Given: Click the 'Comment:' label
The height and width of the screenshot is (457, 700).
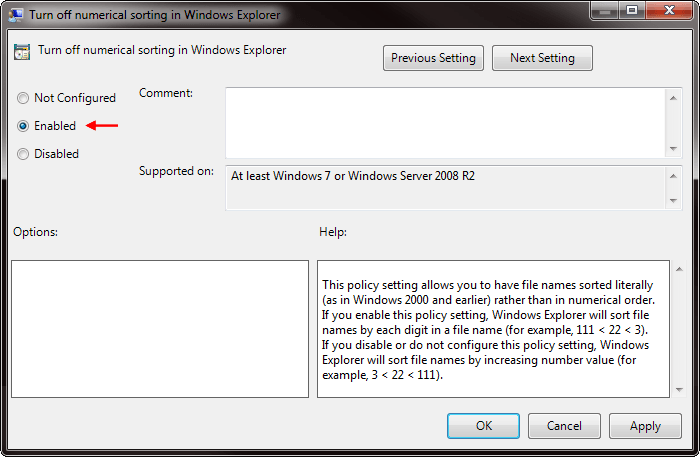Looking at the screenshot, I should (166, 93).
